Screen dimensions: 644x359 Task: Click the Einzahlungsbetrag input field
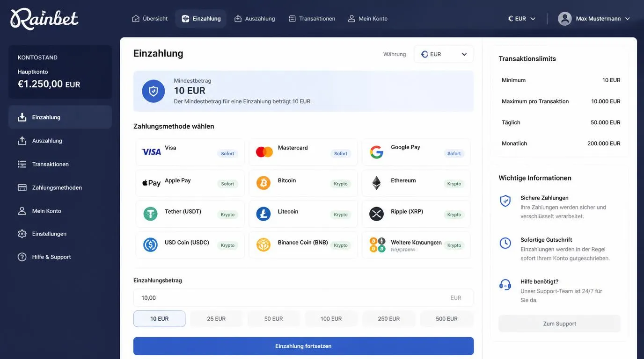(x=303, y=298)
